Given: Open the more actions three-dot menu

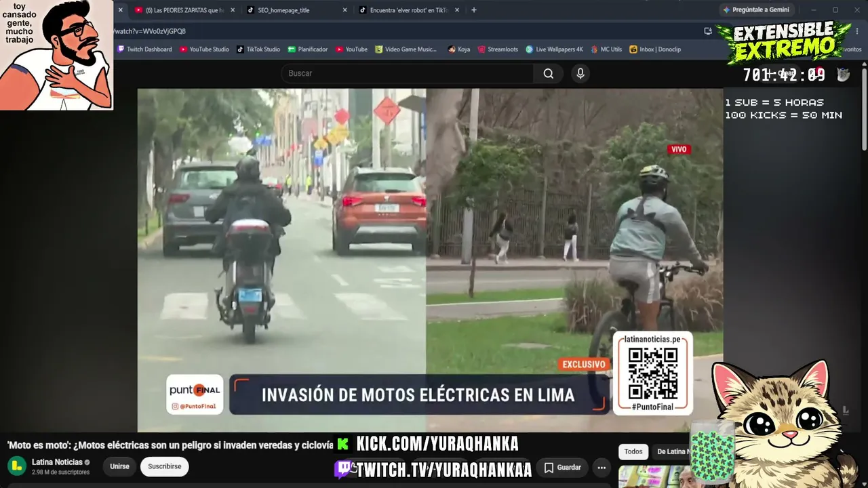Looking at the screenshot, I should (x=601, y=467).
